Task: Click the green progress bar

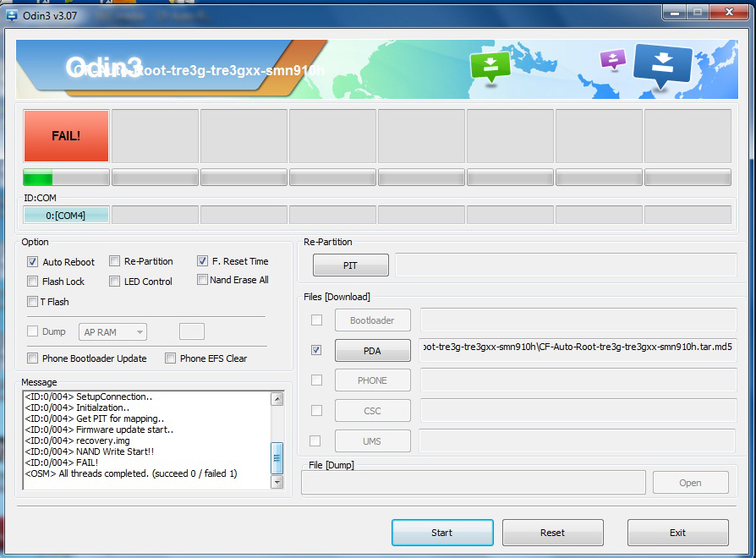Action: (66, 178)
